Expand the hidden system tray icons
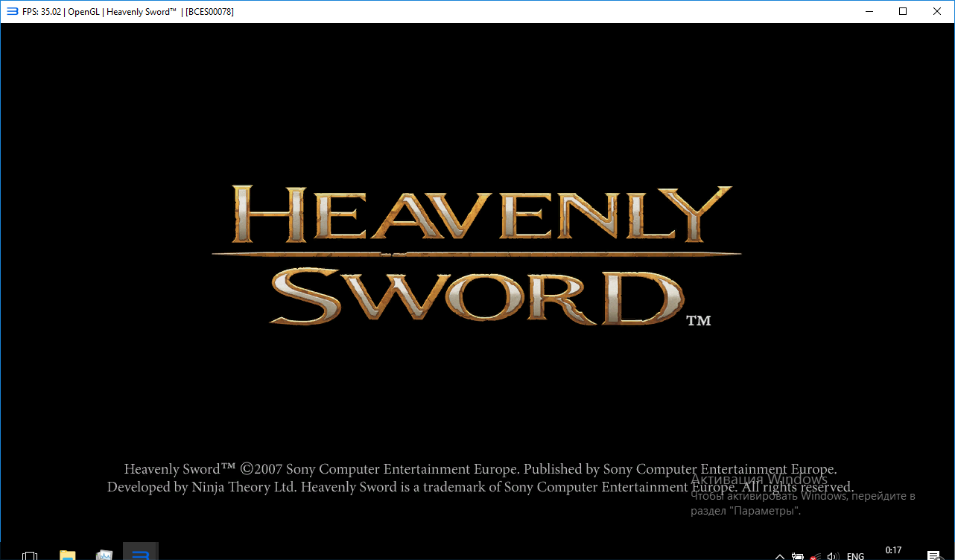This screenshot has height=560, width=955. pyautogui.click(x=779, y=556)
